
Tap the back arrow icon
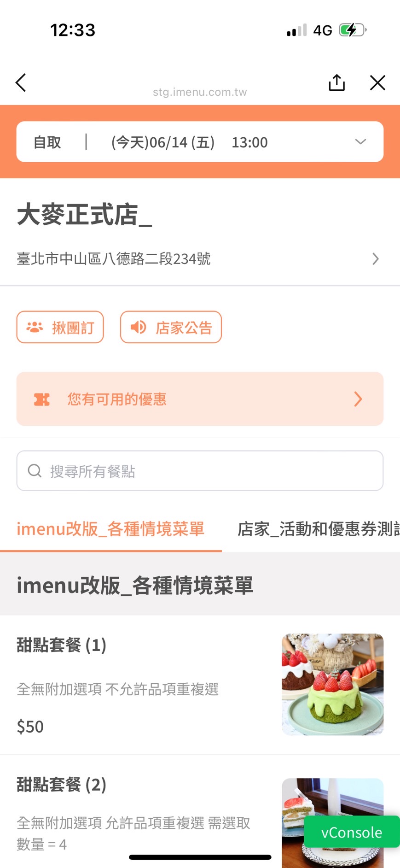tap(21, 83)
